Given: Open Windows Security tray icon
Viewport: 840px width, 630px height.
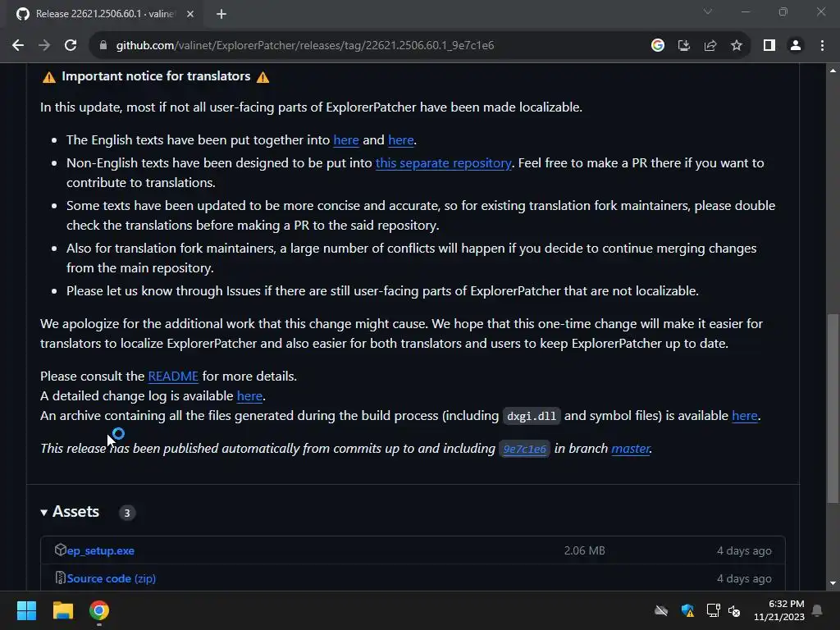Looking at the screenshot, I should pos(687,610).
